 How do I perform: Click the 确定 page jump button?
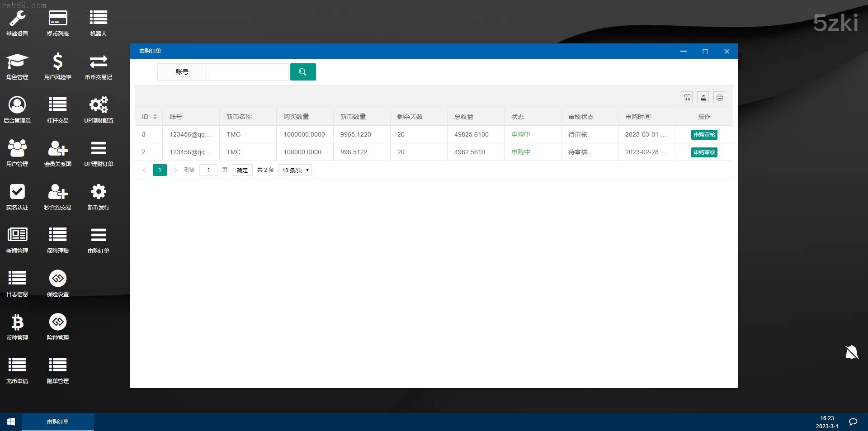(242, 171)
